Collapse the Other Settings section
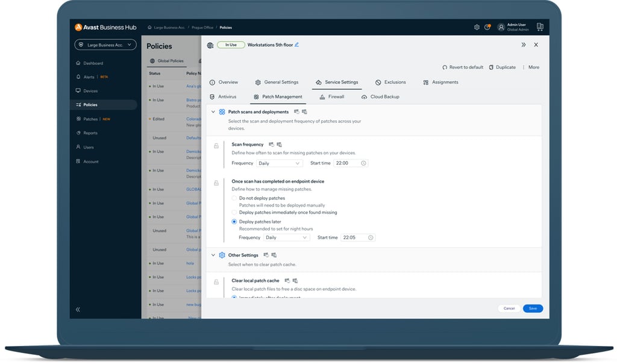 213,255
